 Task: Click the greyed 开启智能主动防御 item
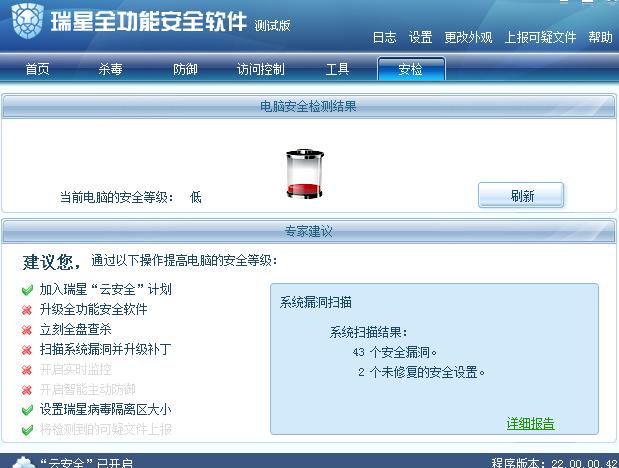click(x=88, y=390)
